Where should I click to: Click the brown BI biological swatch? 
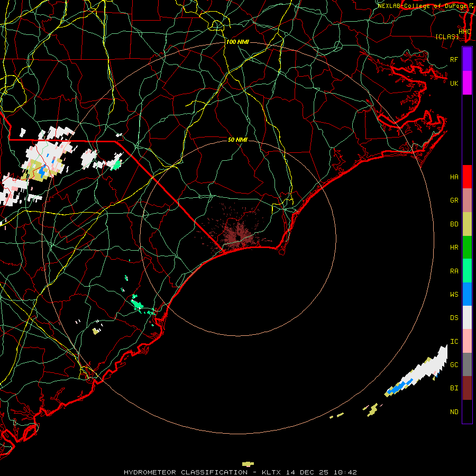click(467, 388)
